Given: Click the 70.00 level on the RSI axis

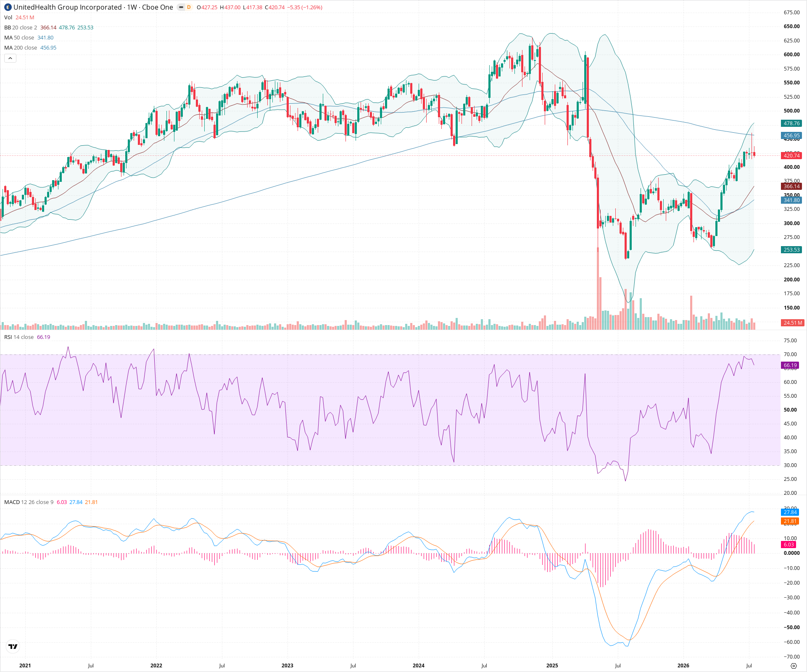Looking at the screenshot, I should [790, 354].
